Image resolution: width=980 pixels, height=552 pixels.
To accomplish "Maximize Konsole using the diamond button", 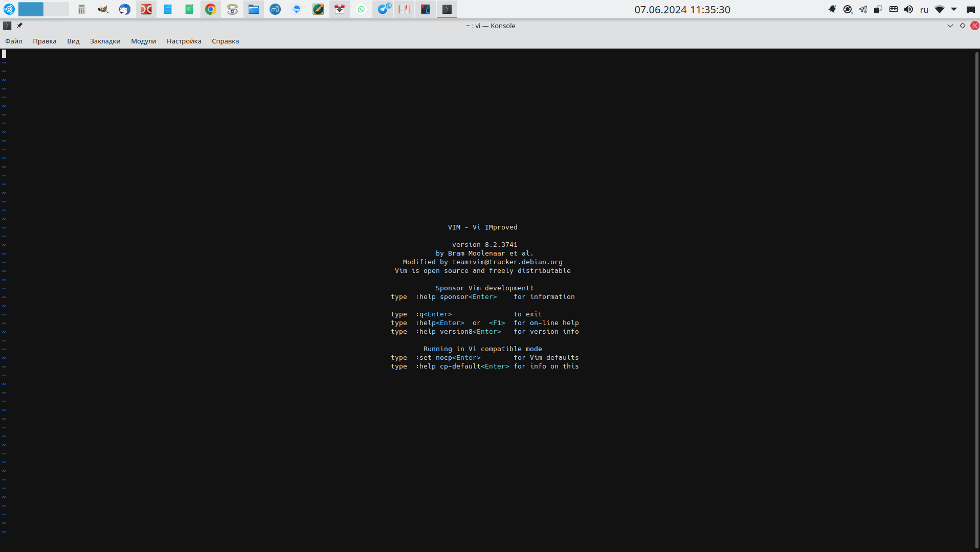I will coord(963,26).
